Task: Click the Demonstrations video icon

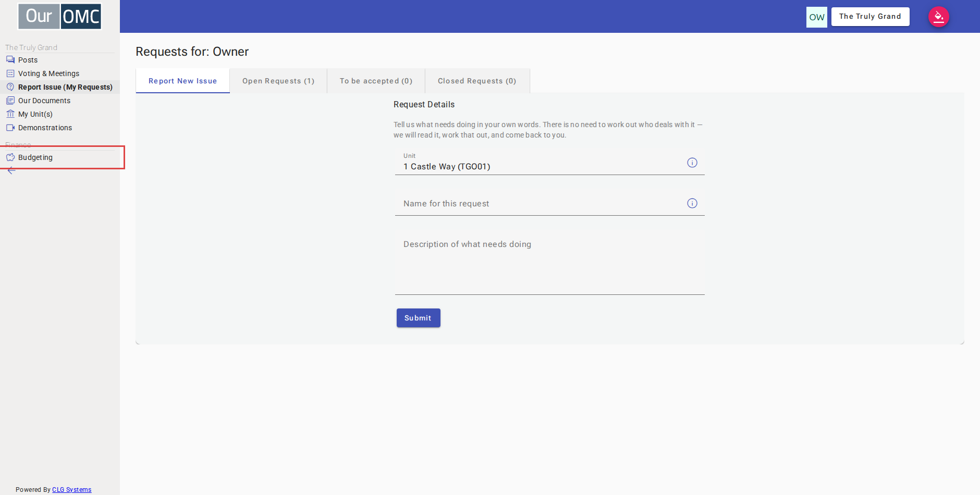Action: click(x=10, y=128)
